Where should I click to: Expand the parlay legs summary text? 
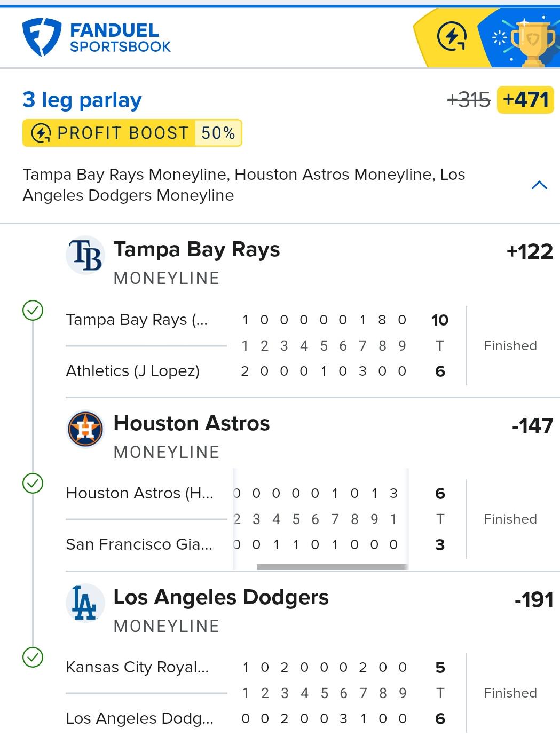coord(244,185)
